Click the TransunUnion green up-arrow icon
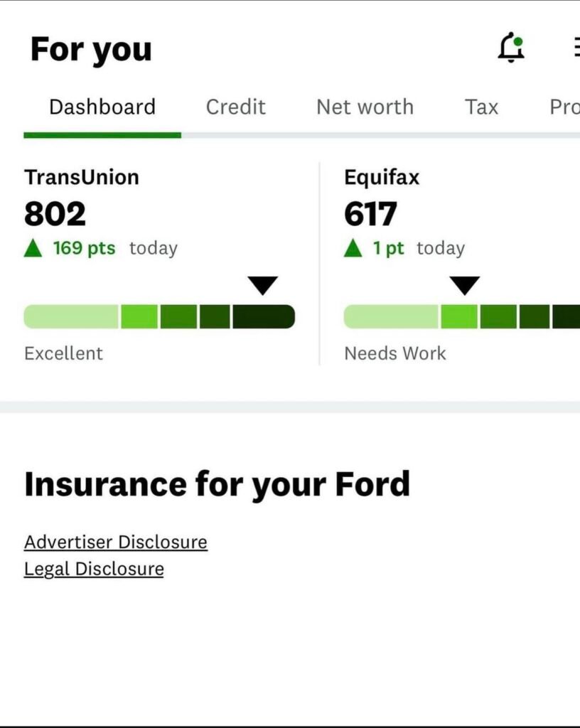Viewport: 580px width, 728px height. [33, 248]
